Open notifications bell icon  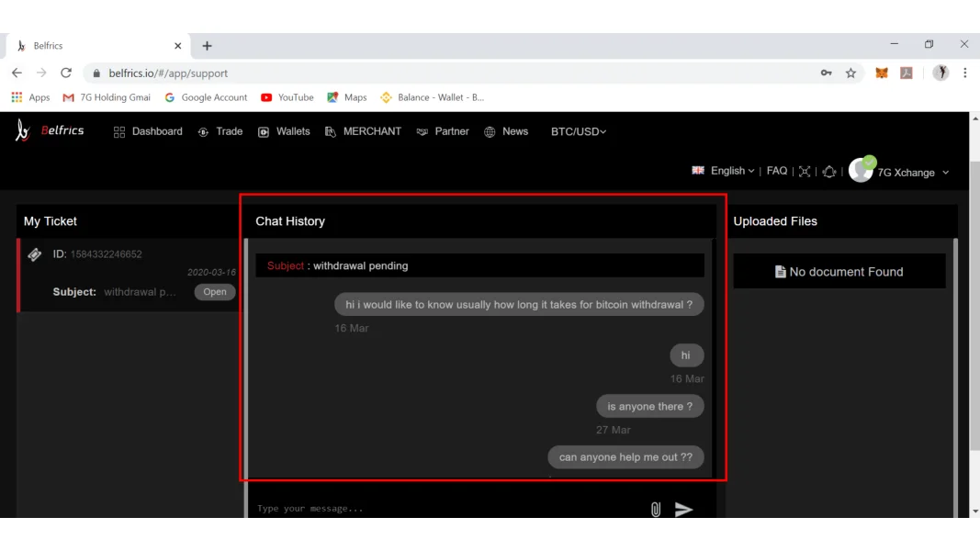click(829, 171)
